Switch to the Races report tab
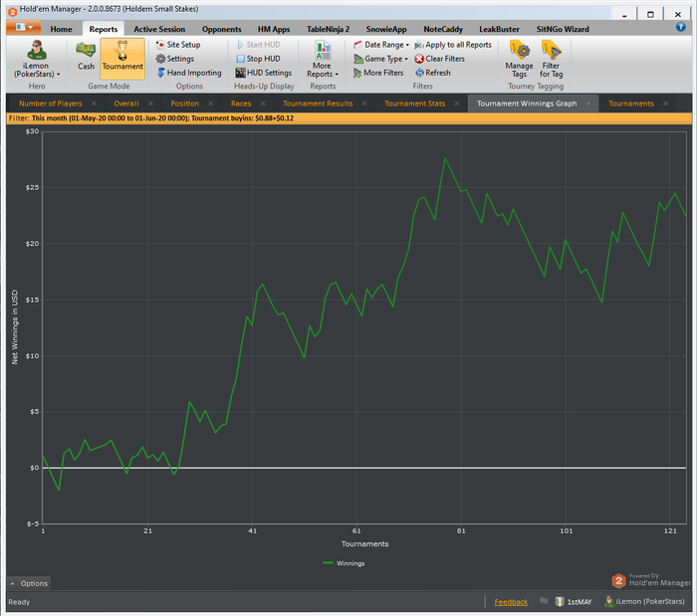Viewport: 697px width, 616px height. click(x=241, y=103)
